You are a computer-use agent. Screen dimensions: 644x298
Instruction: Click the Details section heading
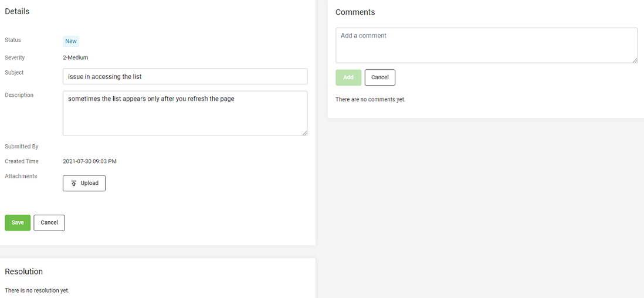coord(17,12)
